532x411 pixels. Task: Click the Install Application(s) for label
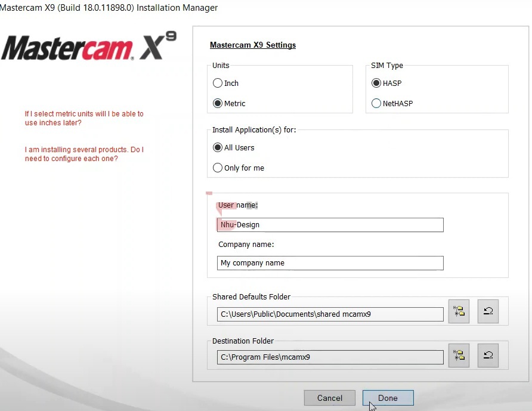(x=254, y=129)
